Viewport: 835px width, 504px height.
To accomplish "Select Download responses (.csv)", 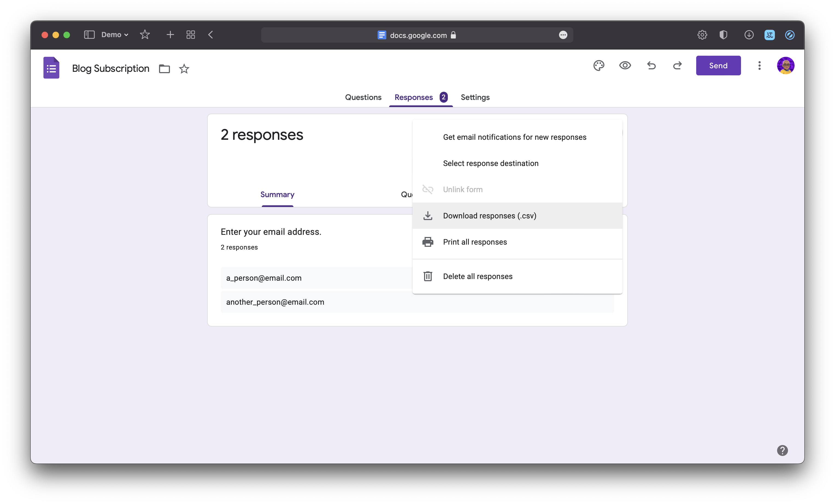I will [489, 216].
